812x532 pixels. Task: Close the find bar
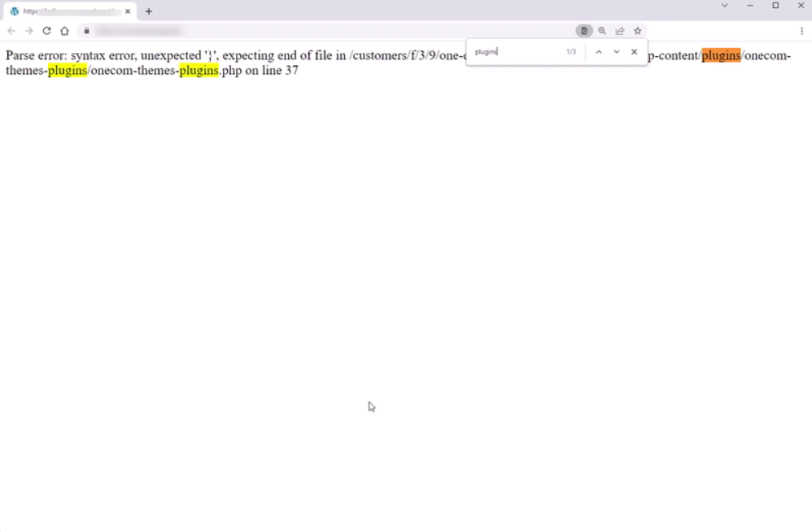coord(634,52)
